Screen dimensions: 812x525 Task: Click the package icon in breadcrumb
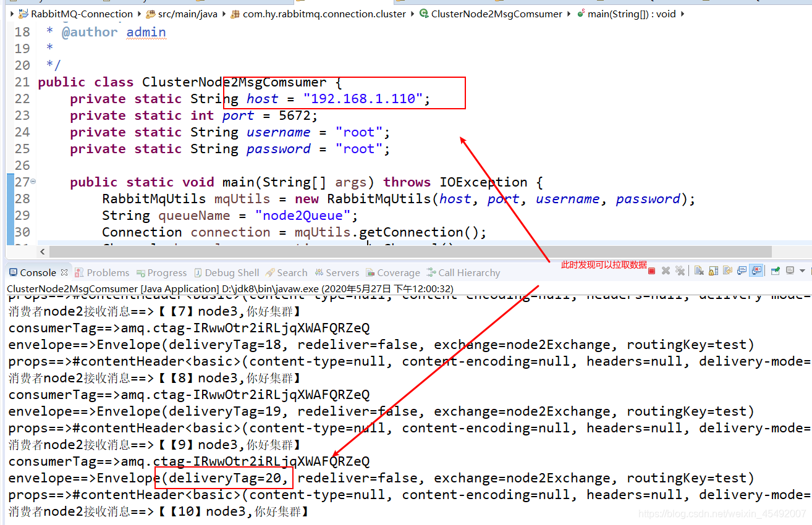click(235, 14)
